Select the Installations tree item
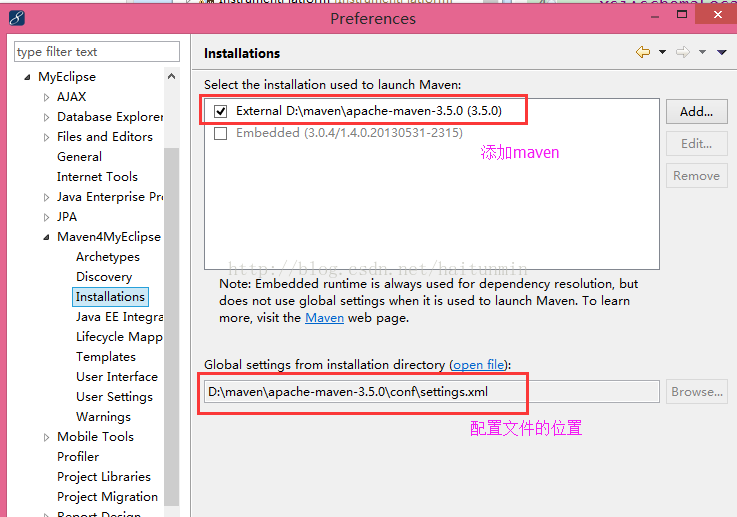Screen dimensions: 737x517 pyautogui.click(x=110, y=297)
